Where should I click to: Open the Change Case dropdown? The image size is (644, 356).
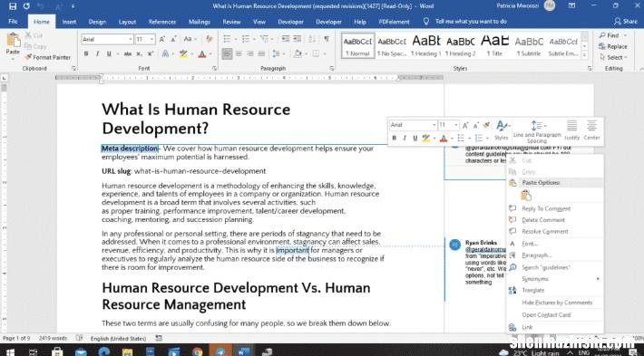pyautogui.click(x=190, y=39)
